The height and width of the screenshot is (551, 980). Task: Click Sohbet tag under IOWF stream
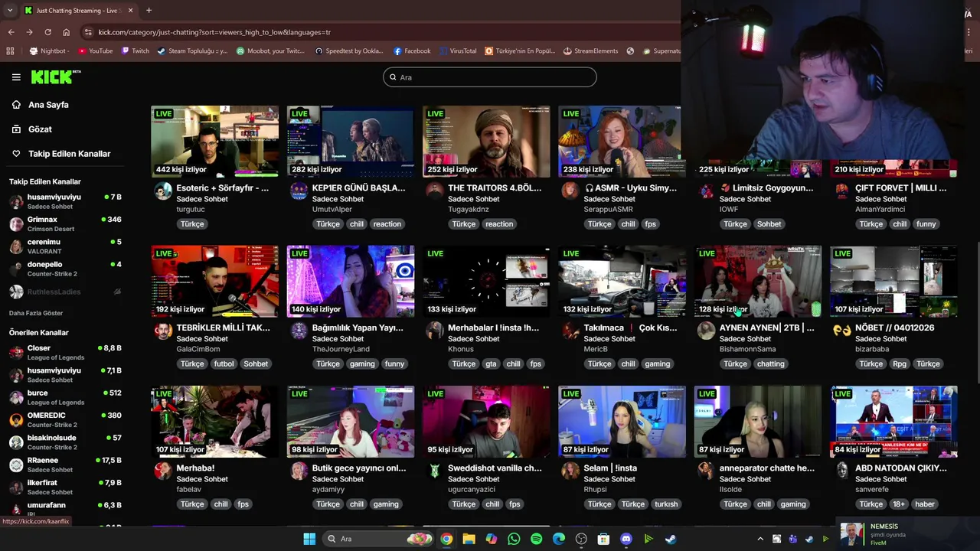pos(769,224)
